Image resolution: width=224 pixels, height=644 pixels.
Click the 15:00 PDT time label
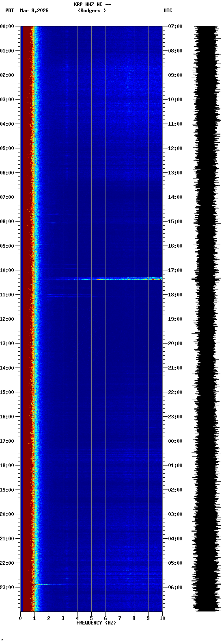coord(7,392)
